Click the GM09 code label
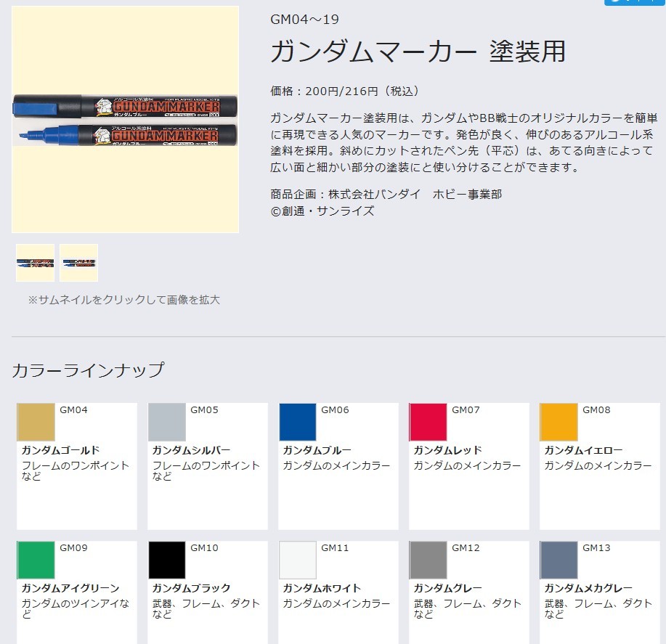The width and height of the screenshot is (666, 644). click(73, 548)
